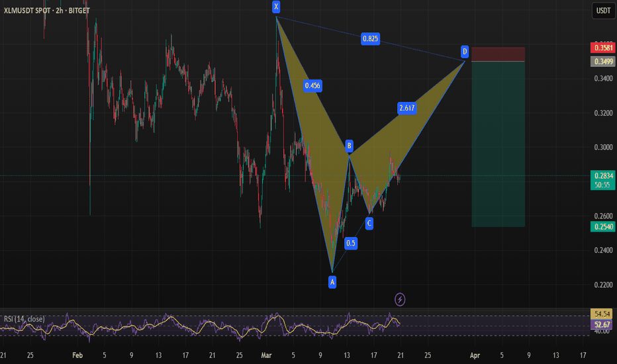Viewport: 617px width, 364px height.
Task: Click the 0.3499 entry price tag
Action: pos(603,62)
